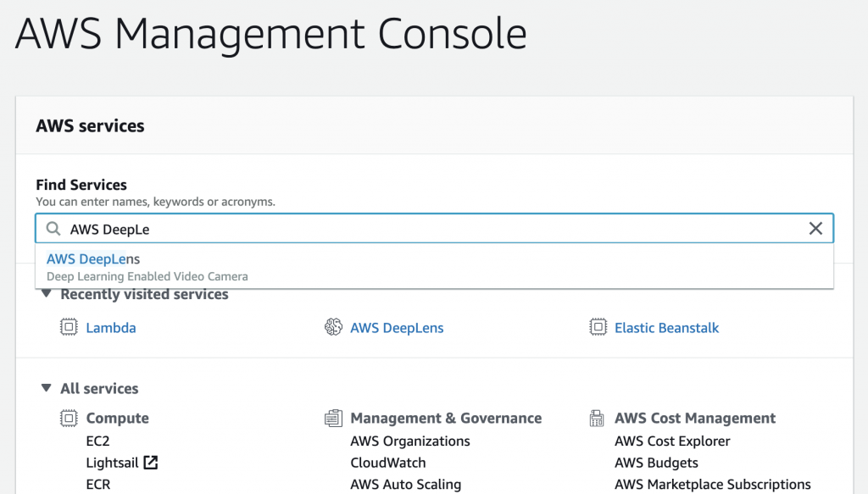Click the Recently visited services heading
Image resolution: width=868 pixels, height=494 pixels.
pos(144,294)
